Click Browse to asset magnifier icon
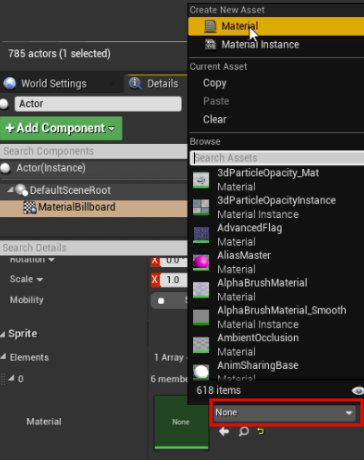This screenshot has width=364, height=460. (244, 432)
